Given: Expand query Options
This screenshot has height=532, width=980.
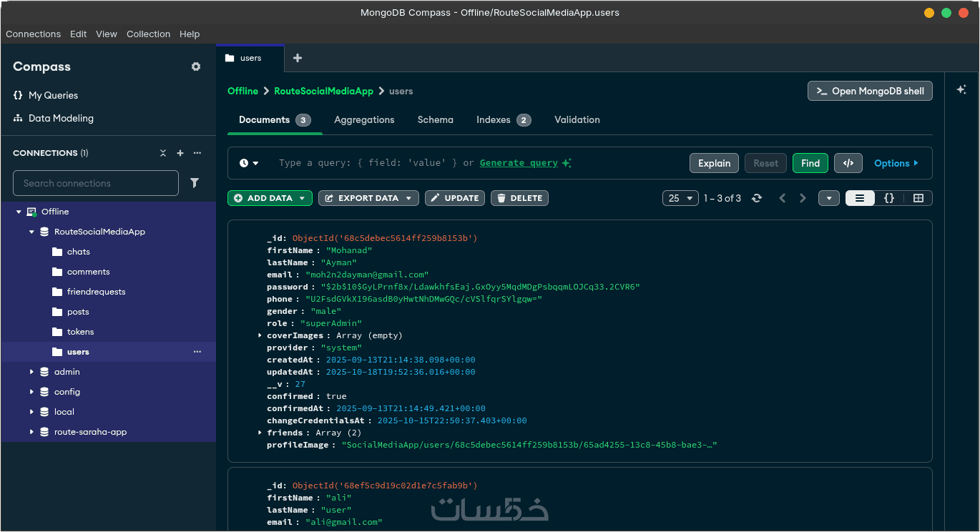Looking at the screenshot, I should click(x=896, y=163).
